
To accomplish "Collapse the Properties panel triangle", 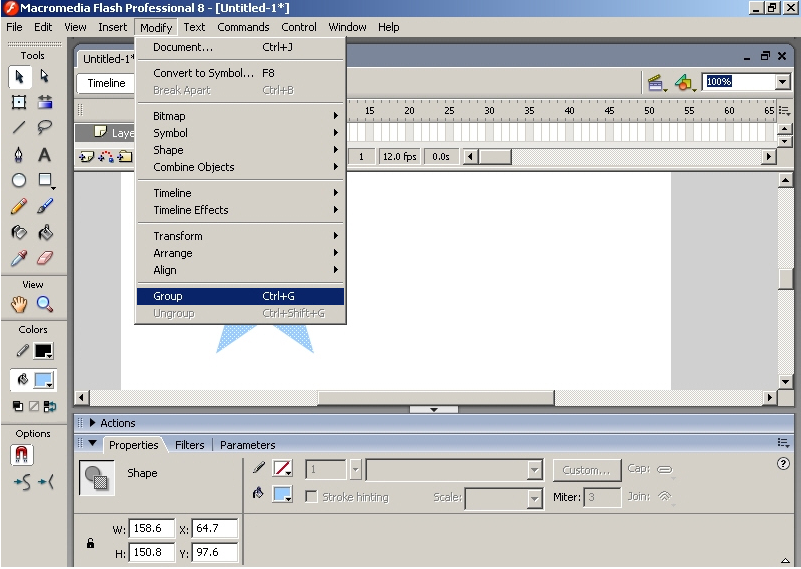I will tap(92, 444).
